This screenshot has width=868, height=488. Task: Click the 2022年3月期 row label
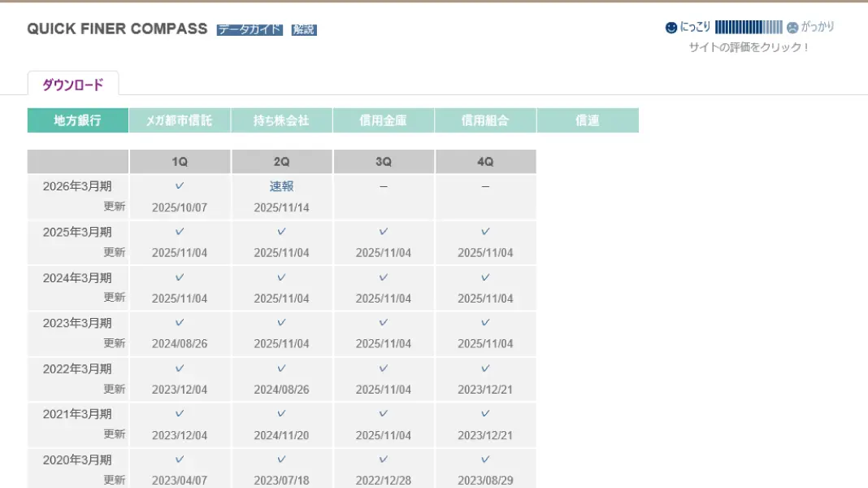pyautogui.click(x=77, y=369)
